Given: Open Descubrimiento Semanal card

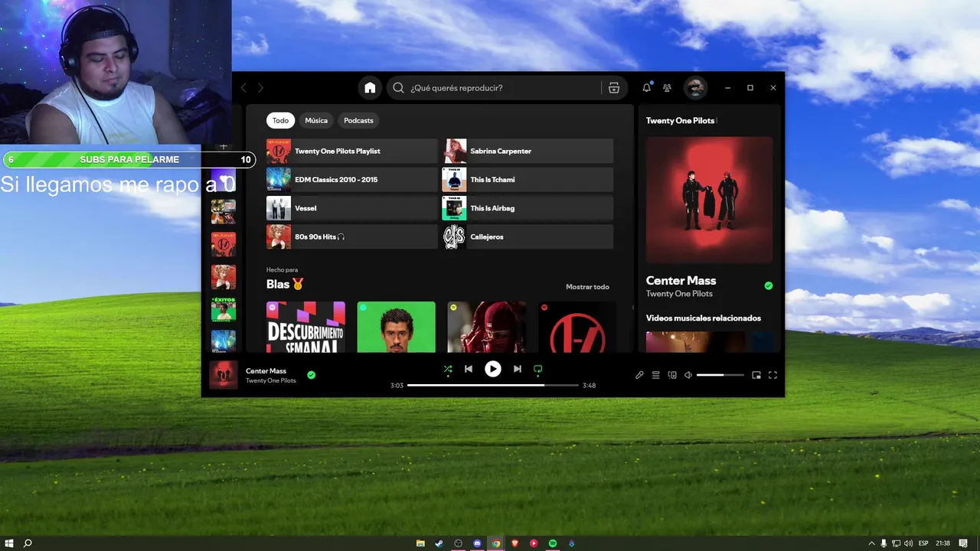Looking at the screenshot, I should pyautogui.click(x=305, y=327).
